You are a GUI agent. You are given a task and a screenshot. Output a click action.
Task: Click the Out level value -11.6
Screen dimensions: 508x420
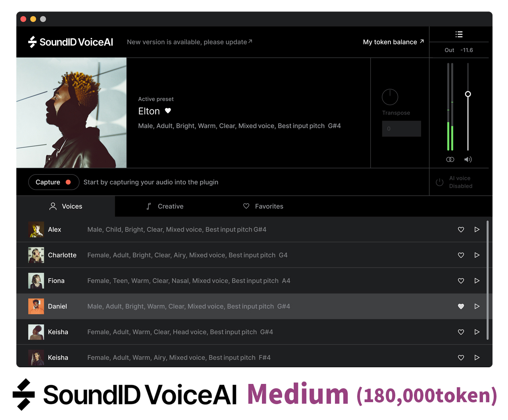pos(467,50)
